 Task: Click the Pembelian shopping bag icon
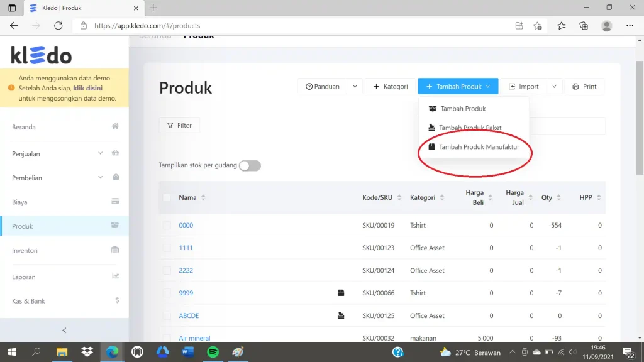tap(116, 177)
